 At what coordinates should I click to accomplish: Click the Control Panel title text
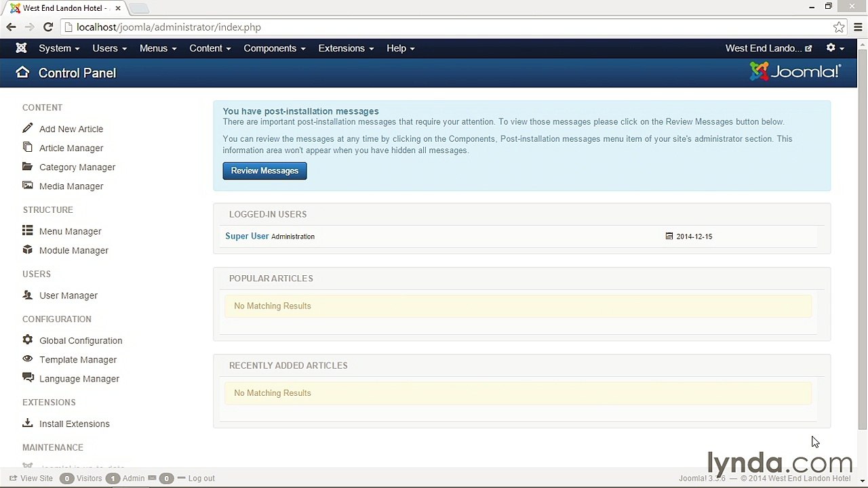click(77, 73)
